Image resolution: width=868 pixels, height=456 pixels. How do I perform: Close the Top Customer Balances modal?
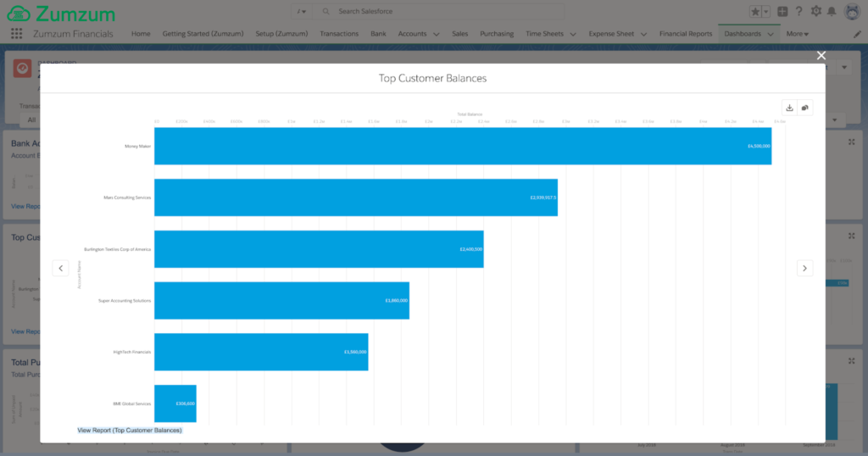click(821, 55)
